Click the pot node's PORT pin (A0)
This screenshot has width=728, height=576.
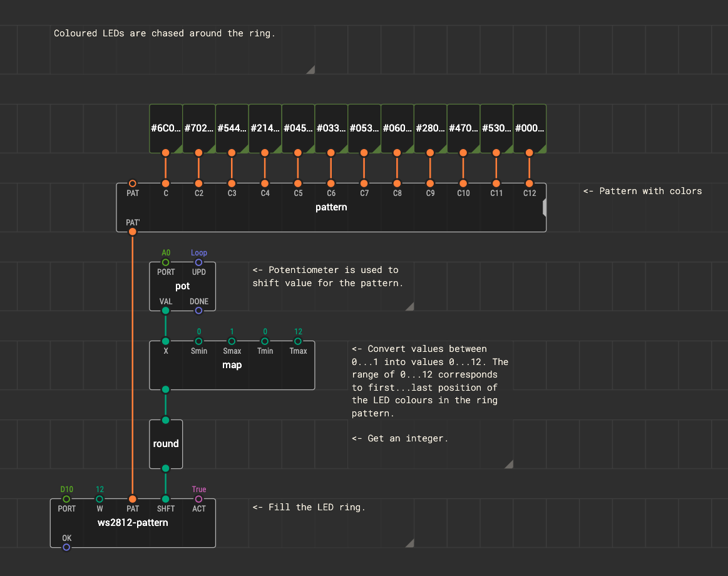coord(166,262)
